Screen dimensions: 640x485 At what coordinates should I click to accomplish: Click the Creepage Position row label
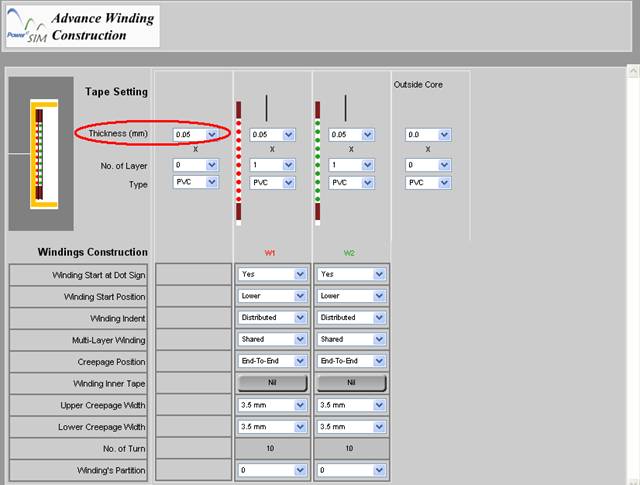[x=111, y=362]
